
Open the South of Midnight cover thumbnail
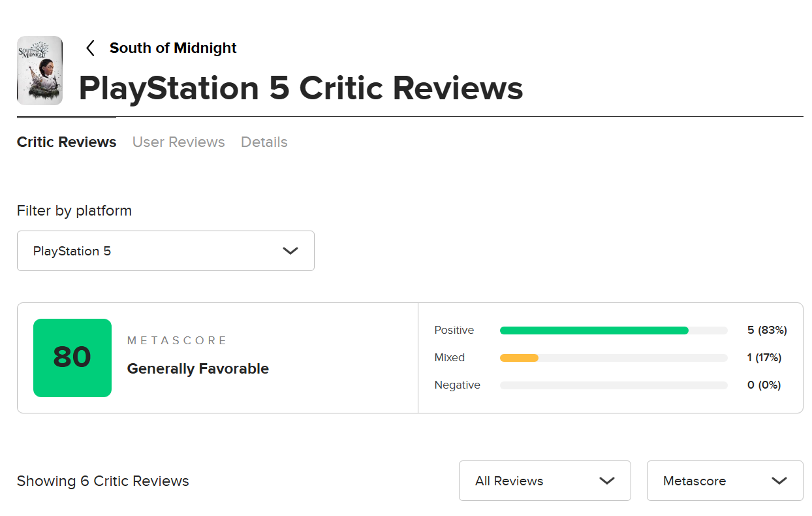click(x=40, y=71)
